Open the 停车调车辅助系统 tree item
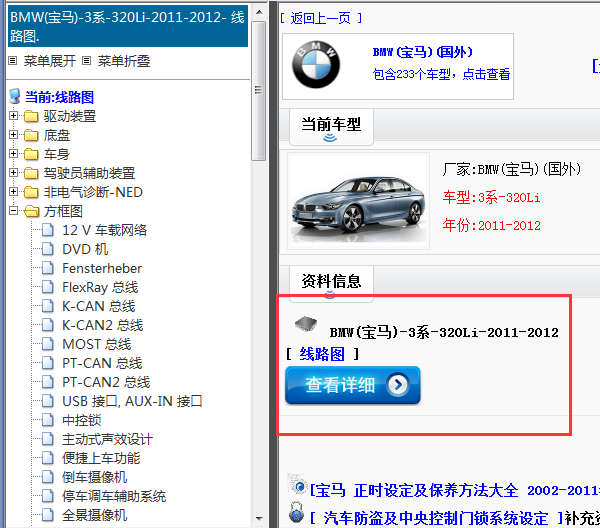The image size is (600, 528). 114,496
